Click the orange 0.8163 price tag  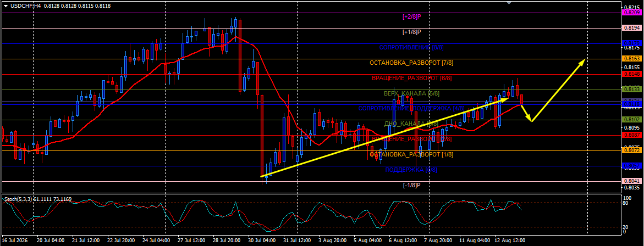pos(631,59)
